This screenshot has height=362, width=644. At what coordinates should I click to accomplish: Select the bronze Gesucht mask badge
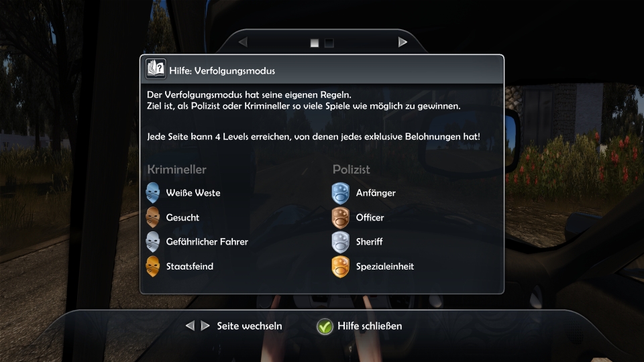(x=152, y=217)
